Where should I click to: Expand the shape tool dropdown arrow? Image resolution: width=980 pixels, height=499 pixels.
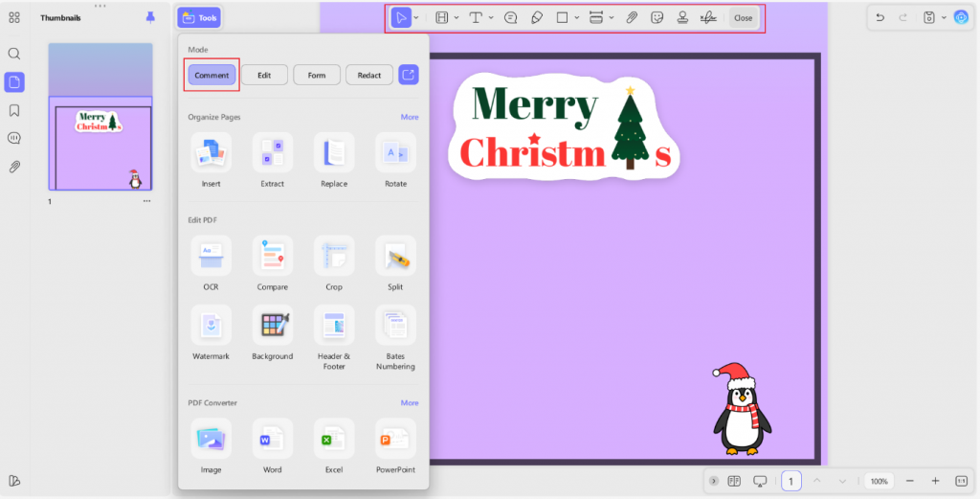(577, 18)
